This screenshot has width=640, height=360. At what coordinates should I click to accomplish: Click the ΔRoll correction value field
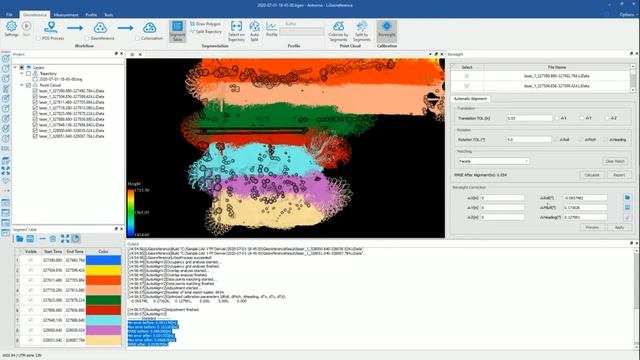(x=585, y=198)
